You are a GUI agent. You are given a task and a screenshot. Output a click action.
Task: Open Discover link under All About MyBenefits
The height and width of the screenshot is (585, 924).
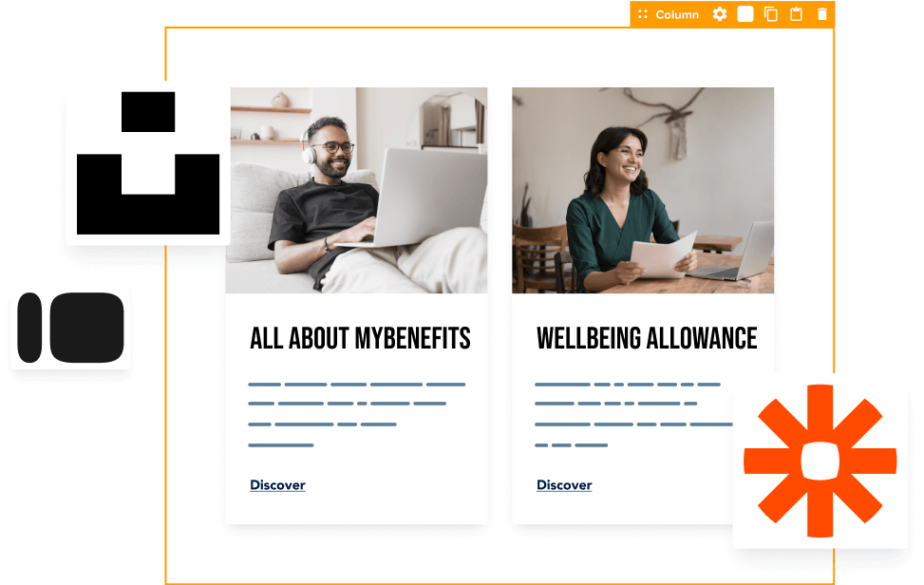[x=277, y=485]
